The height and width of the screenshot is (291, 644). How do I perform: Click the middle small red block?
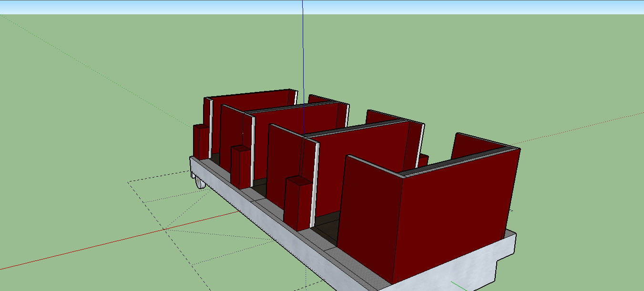coord(241,167)
